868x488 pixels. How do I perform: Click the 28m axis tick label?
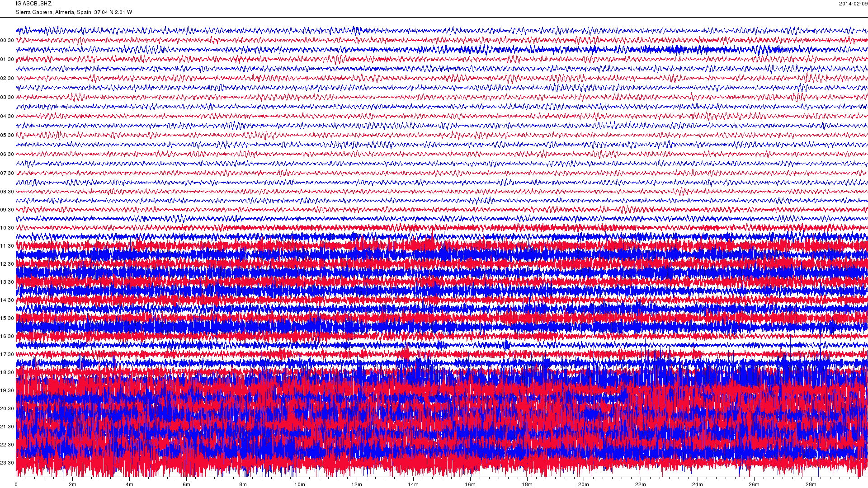[x=811, y=484]
